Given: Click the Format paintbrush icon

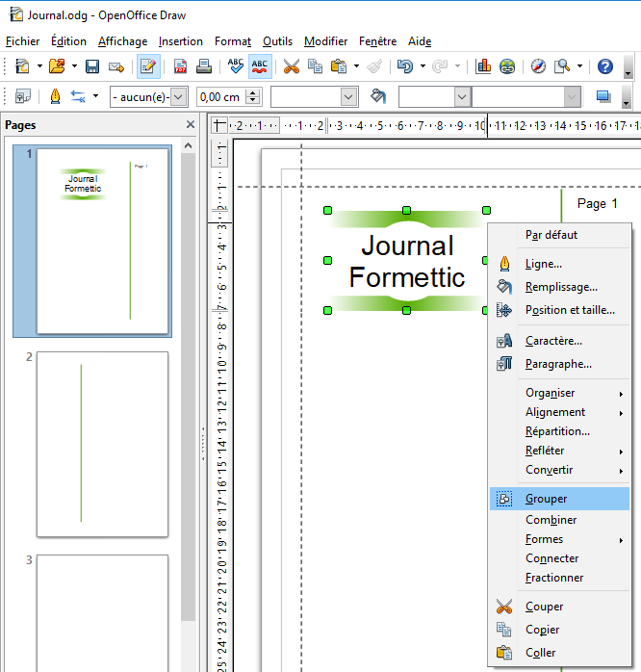Looking at the screenshot, I should pos(374,66).
